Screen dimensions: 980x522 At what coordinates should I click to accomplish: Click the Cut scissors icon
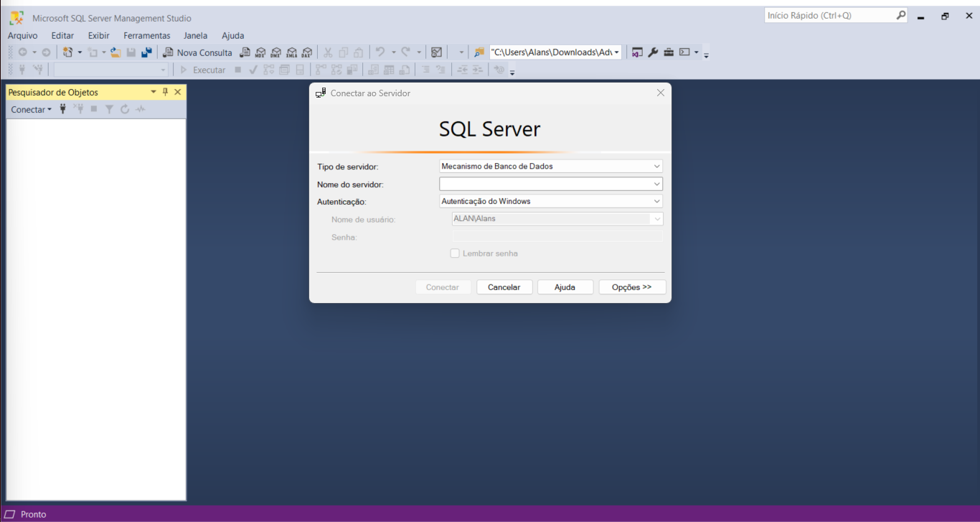point(328,52)
